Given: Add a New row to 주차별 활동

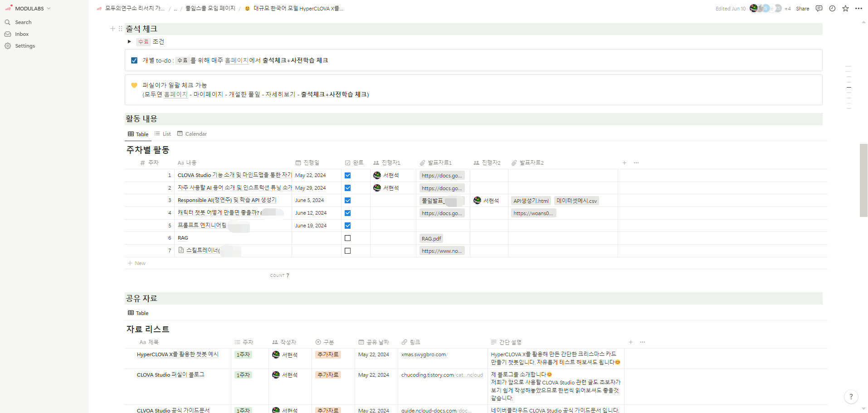Looking at the screenshot, I should tap(137, 263).
